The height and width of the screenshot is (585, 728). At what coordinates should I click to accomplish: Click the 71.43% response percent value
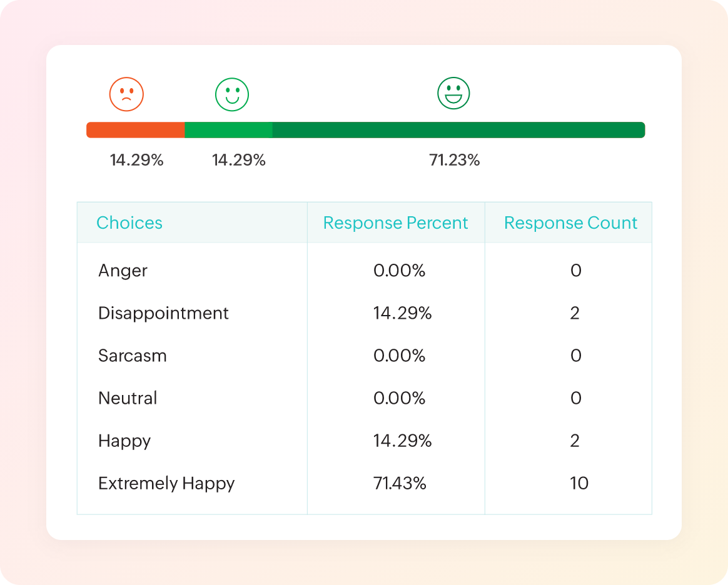400,483
